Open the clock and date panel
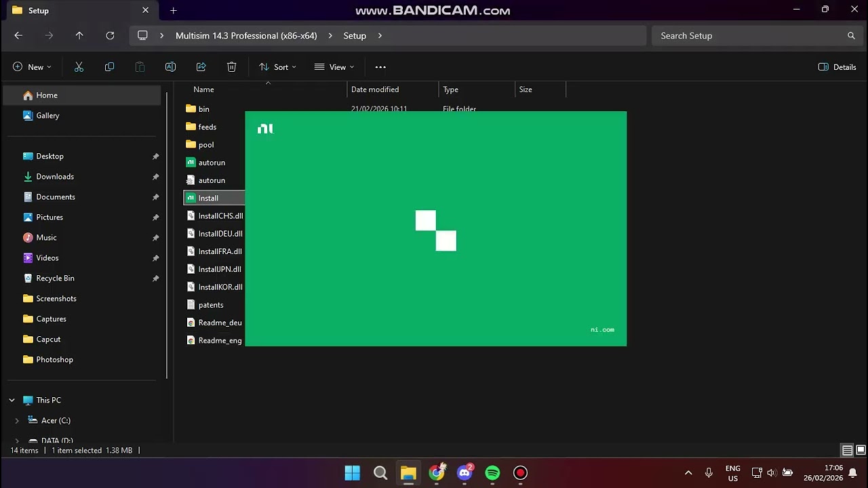The width and height of the screenshot is (868, 488). coord(823,472)
